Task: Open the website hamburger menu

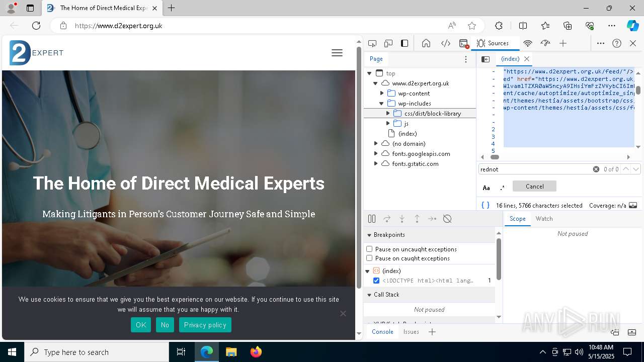Action: [337, 53]
